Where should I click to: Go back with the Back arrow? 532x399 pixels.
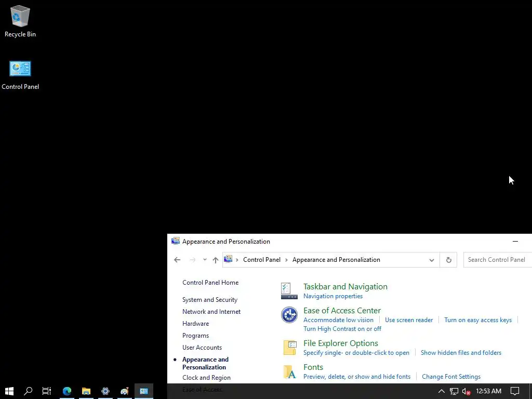(x=177, y=260)
